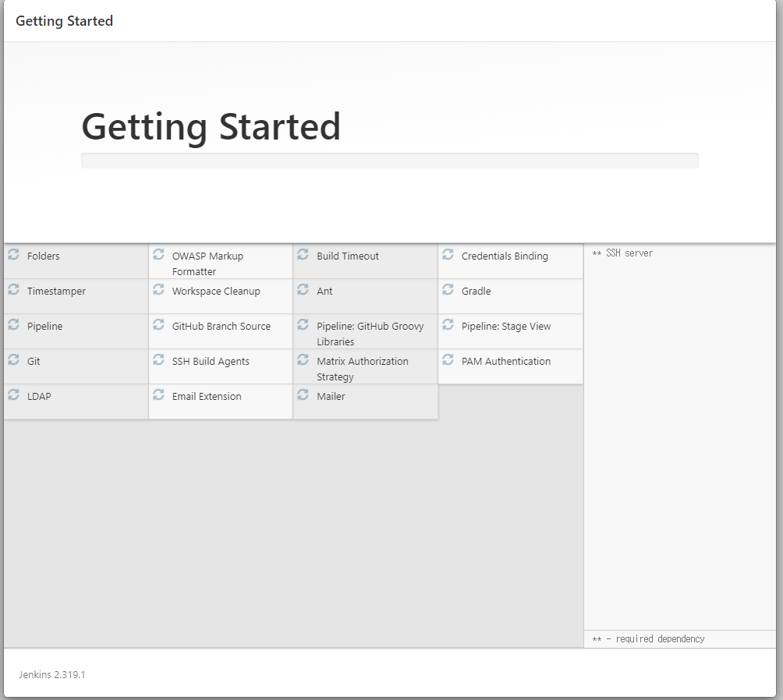Click the refresh icon next to Ant
This screenshot has height=700, width=783.
point(303,289)
